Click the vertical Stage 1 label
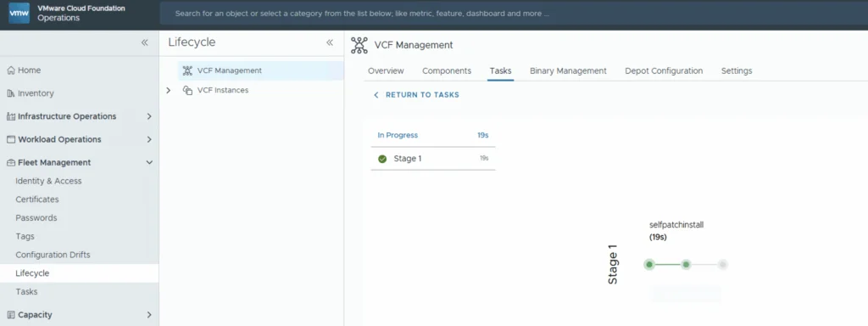 [x=613, y=265]
